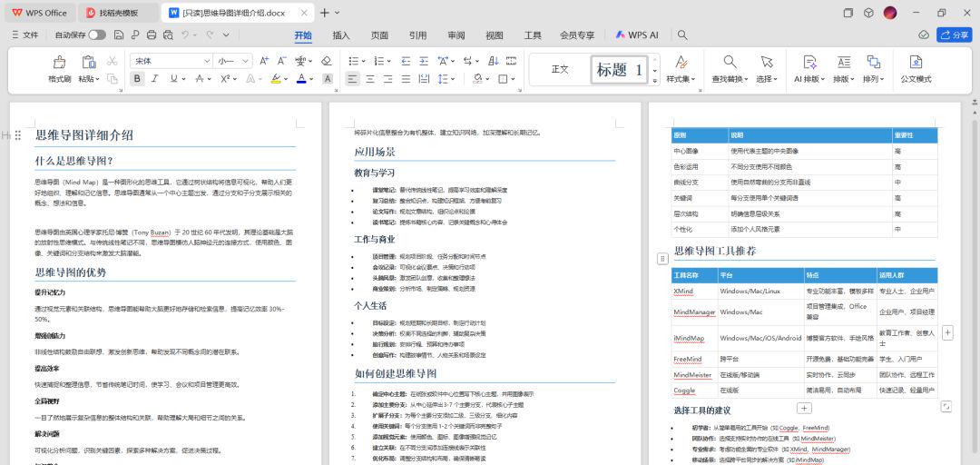980x465 pixels.
Task: Open search magnifier next to WPS AI
Action: (x=682, y=35)
